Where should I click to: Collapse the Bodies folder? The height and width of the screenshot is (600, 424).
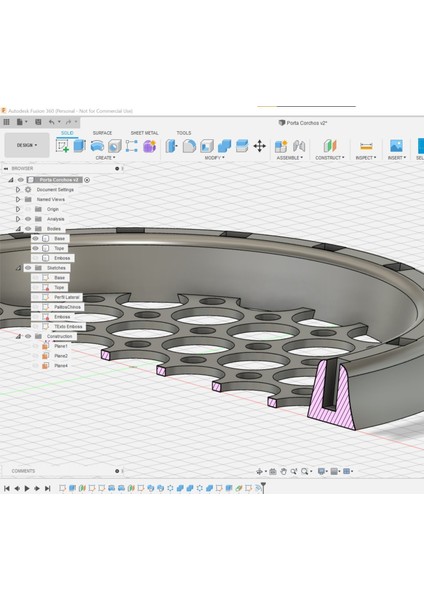pos(18,229)
